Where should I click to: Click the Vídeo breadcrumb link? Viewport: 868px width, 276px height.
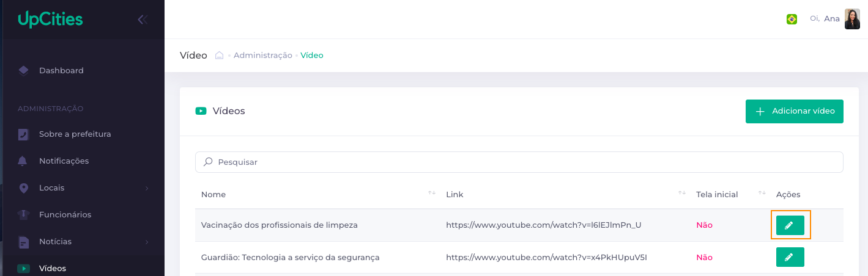[x=312, y=55]
